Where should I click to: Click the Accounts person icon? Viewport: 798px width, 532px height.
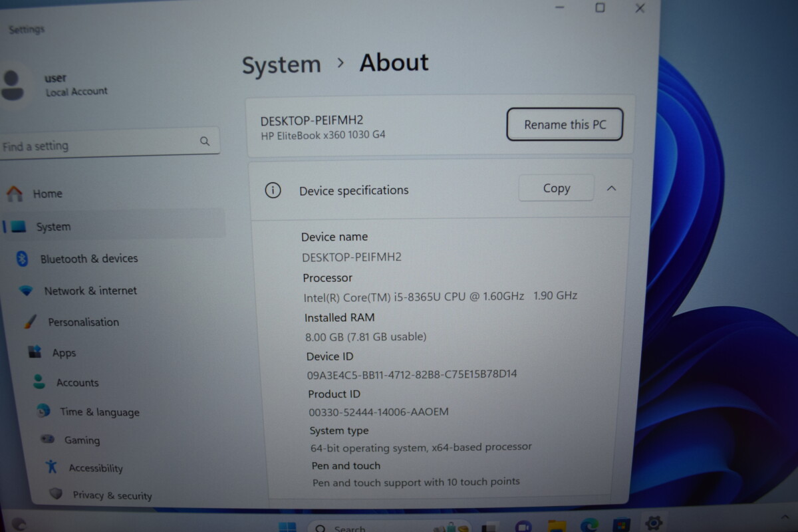pyautogui.click(x=39, y=382)
